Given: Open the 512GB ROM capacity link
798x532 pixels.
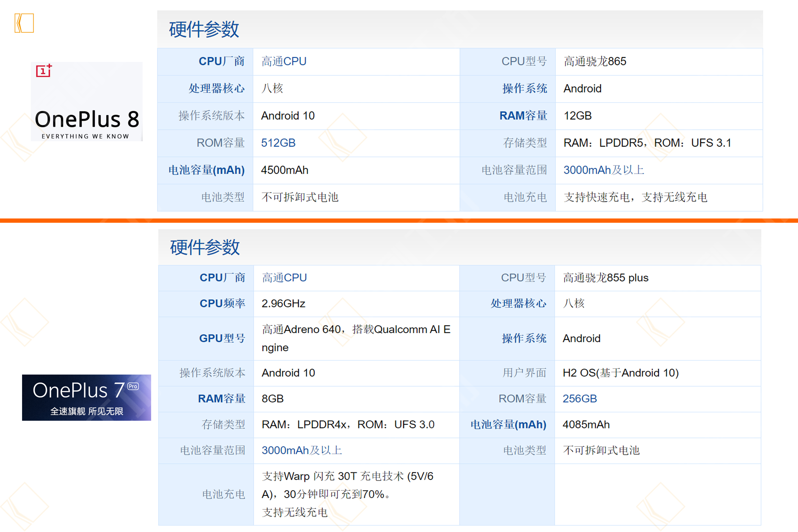Looking at the screenshot, I should (x=278, y=143).
